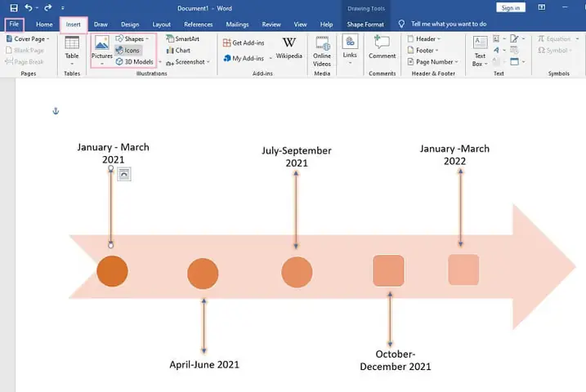This screenshot has width=586, height=392.
Task: Undo the last action
Action: [x=29, y=7]
